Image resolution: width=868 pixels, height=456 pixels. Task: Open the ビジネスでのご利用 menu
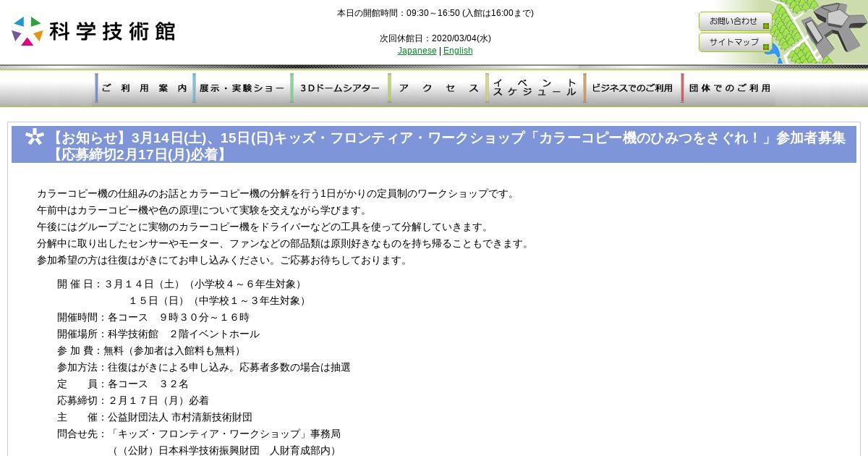631,88
